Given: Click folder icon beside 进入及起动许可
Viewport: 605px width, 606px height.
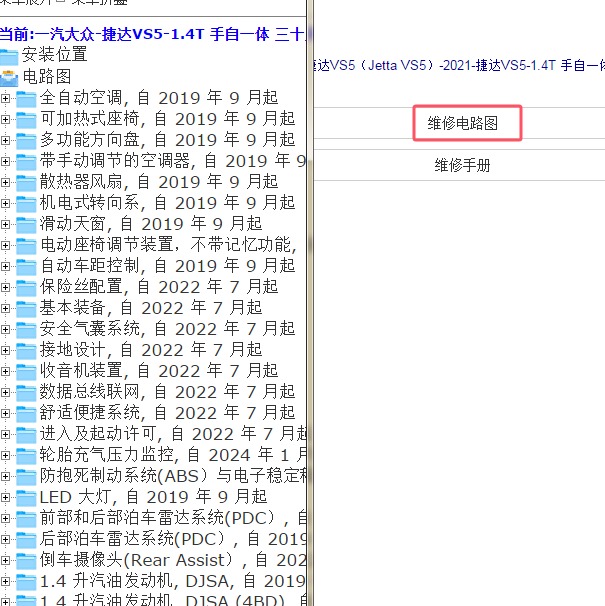Looking at the screenshot, I should coord(26,435).
